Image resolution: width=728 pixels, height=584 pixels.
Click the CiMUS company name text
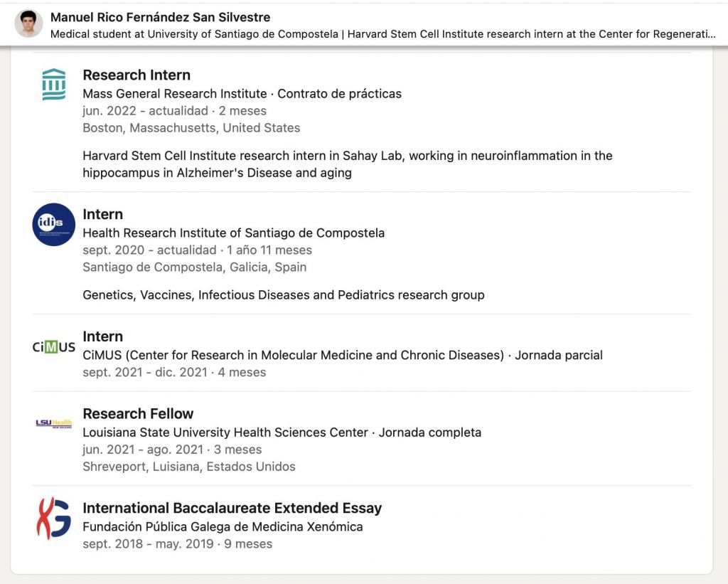tap(293, 355)
